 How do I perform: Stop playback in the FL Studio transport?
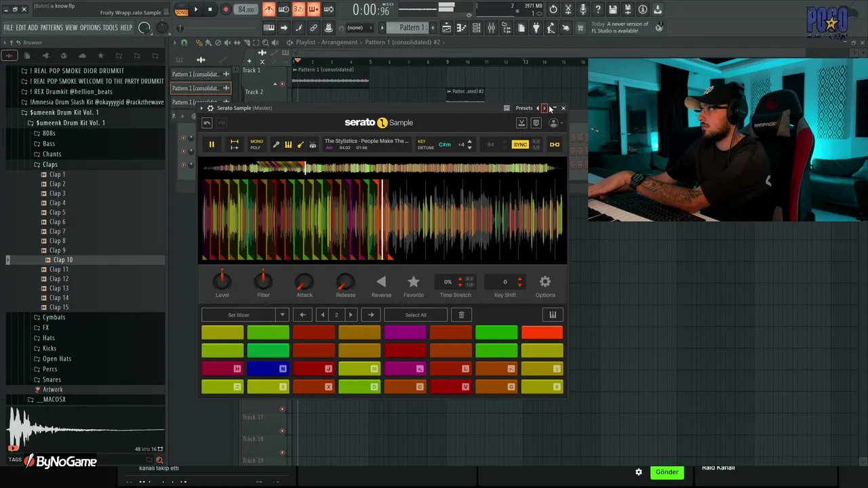210,9
